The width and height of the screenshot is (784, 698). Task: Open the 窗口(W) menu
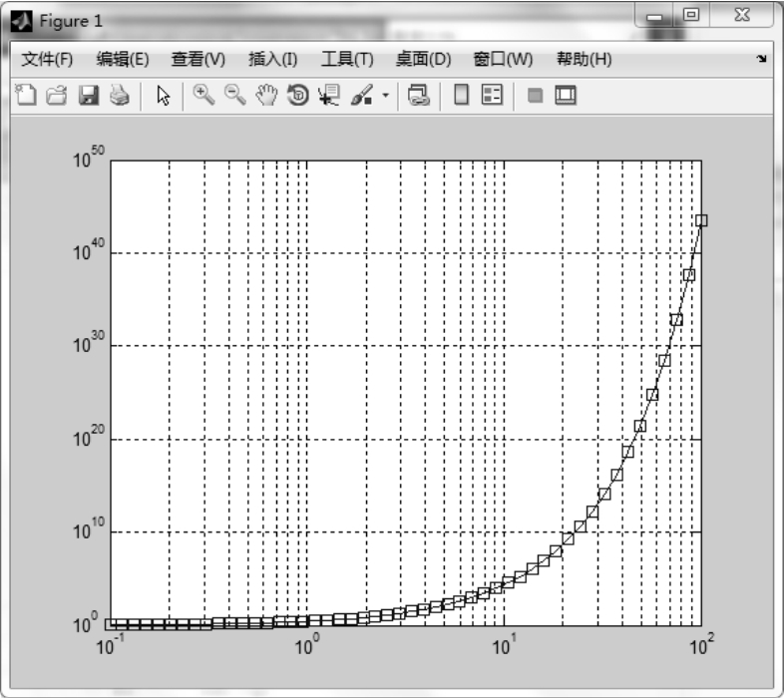(503, 59)
